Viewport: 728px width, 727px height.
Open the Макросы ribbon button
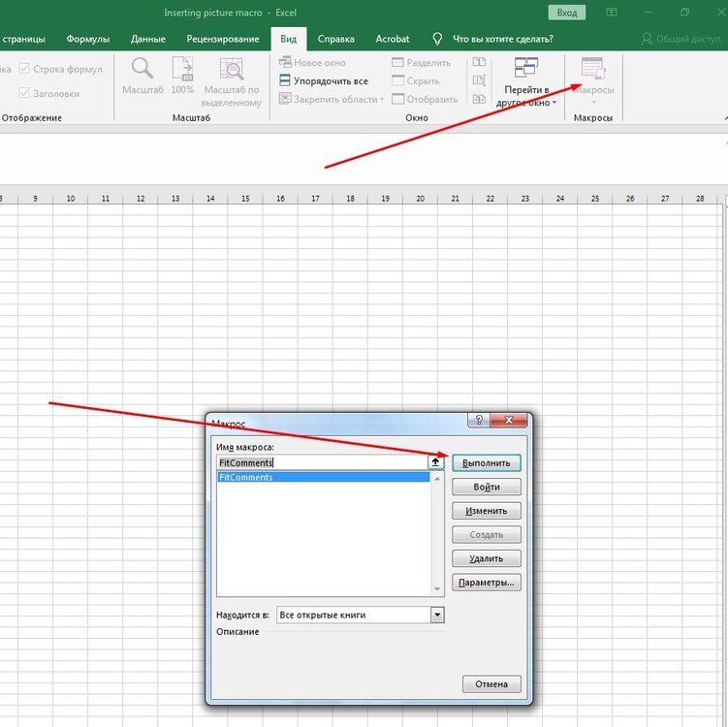pyautogui.click(x=593, y=80)
